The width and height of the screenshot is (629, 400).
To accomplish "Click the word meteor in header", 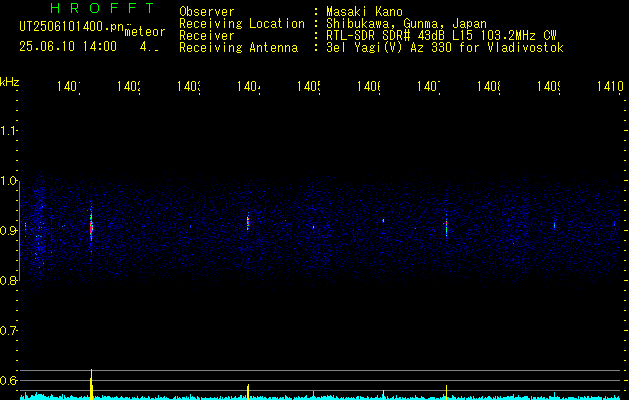I will point(145,32).
